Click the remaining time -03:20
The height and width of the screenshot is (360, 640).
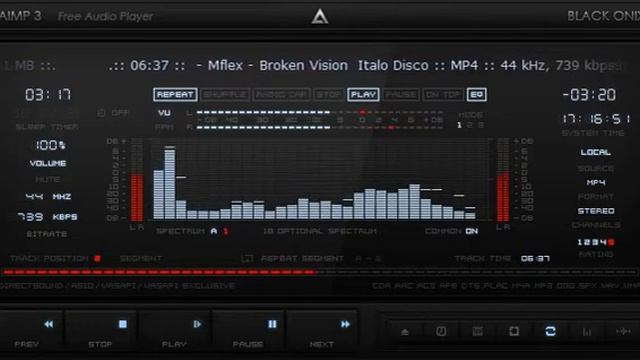click(x=589, y=95)
